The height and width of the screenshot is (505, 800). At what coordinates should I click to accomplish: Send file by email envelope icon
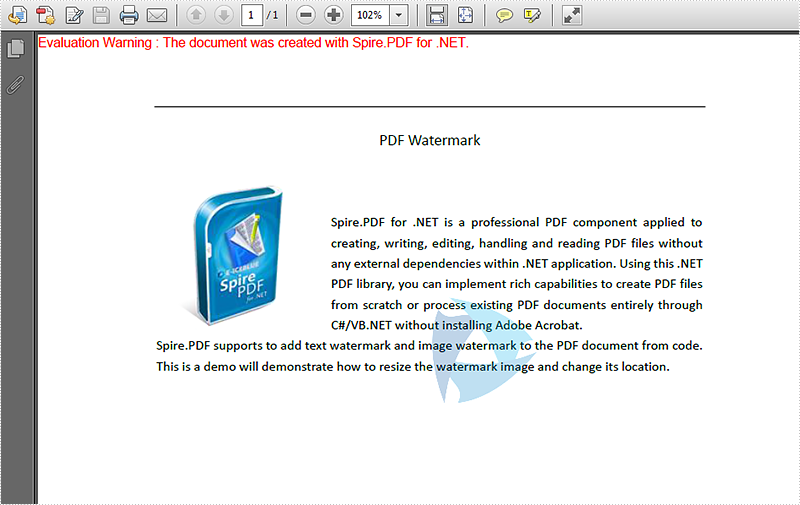(x=157, y=15)
